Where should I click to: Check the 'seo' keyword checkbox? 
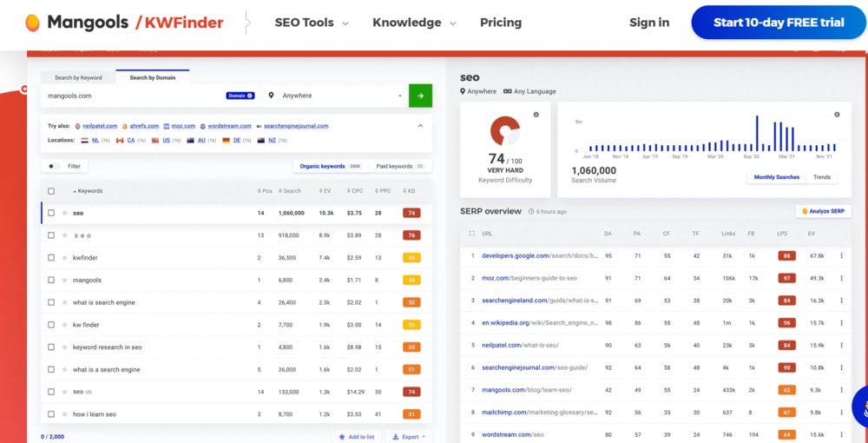tap(51, 213)
